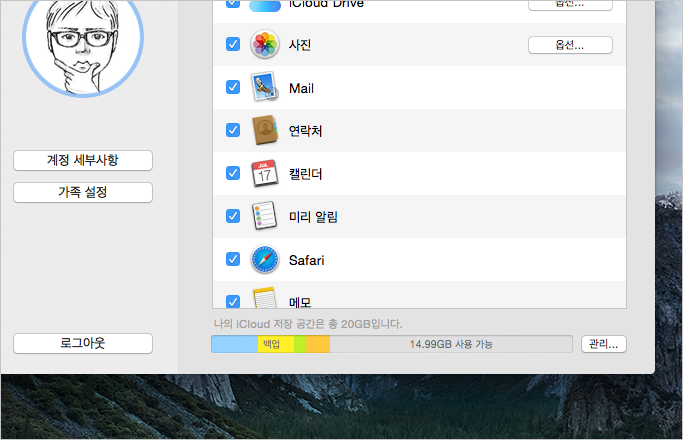Select the 사진 label

[x=300, y=45]
